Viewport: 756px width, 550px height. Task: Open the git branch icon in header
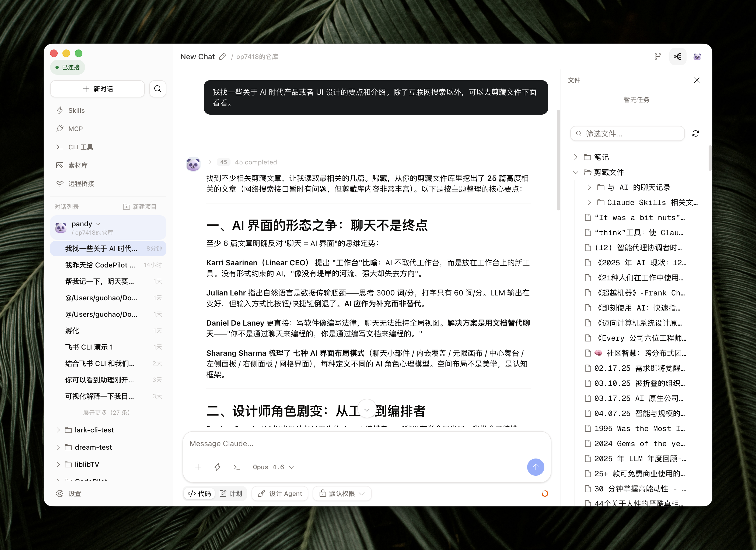coord(657,57)
